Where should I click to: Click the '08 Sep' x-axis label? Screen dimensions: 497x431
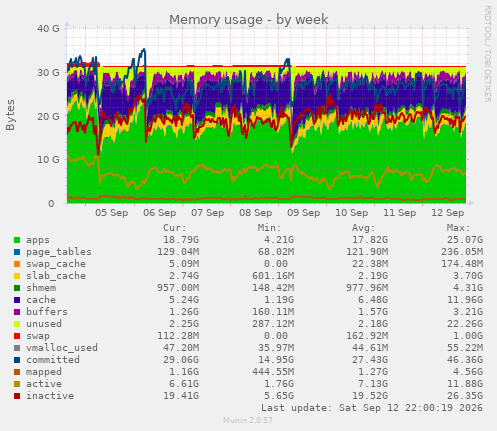tap(256, 213)
